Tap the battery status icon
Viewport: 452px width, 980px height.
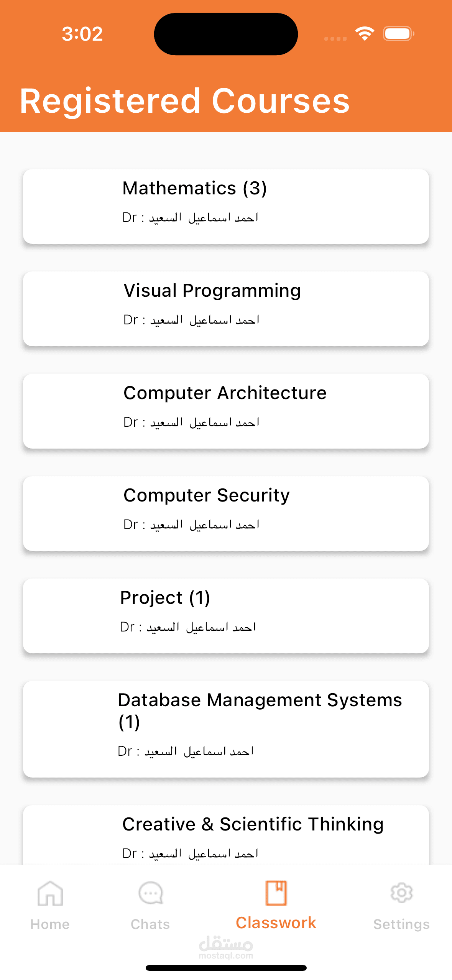click(399, 34)
